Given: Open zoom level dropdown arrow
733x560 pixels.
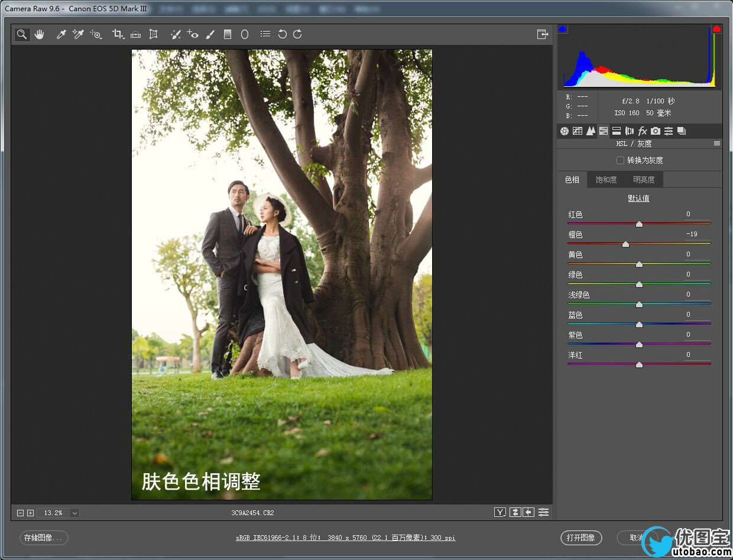Looking at the screenshot, I should coord(74,513).
